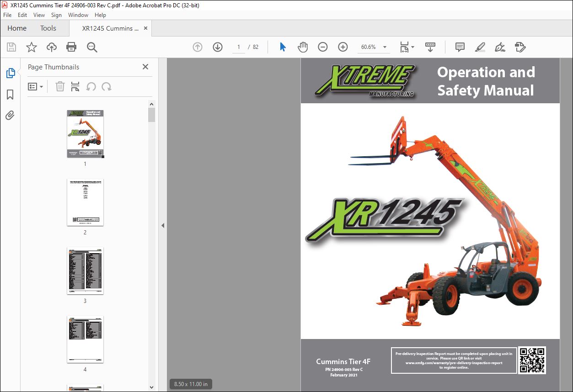This screenshot has height=392, width=573.
Task: Go to previous page arrow
Action: (198, 47)
